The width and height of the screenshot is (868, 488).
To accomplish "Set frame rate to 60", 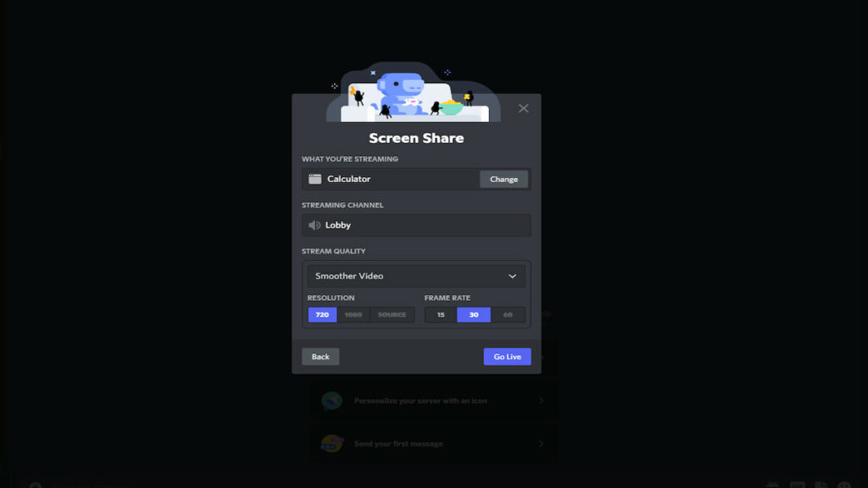I will (x=507, y=314).
